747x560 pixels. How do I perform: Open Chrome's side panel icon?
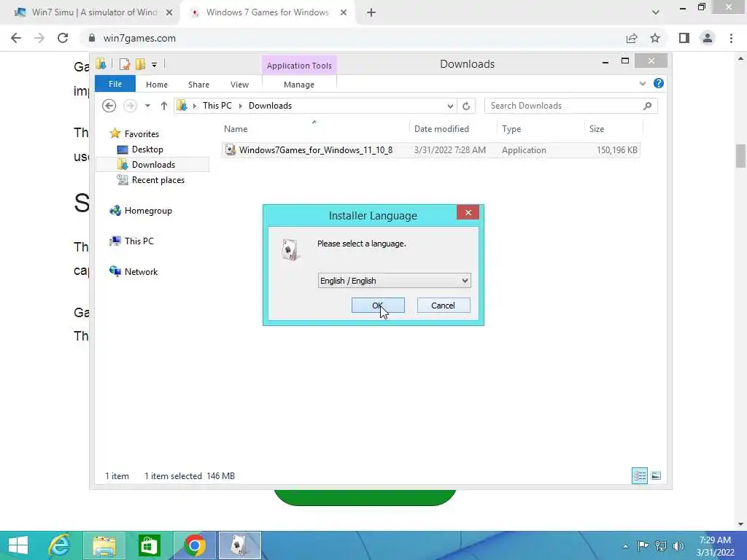click(x=684, y=38)
